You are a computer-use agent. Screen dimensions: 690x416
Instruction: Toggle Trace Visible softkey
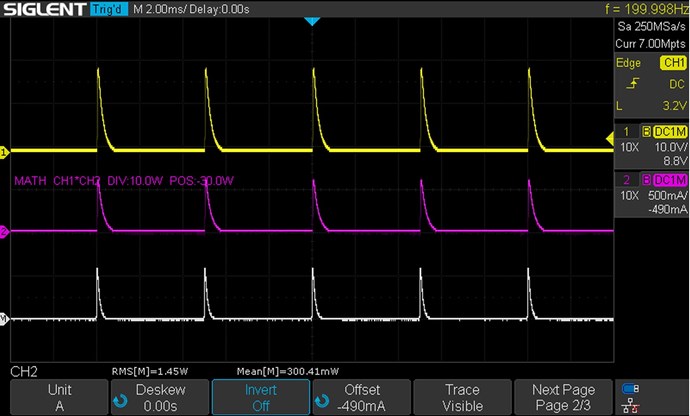[x=462, y=397]
